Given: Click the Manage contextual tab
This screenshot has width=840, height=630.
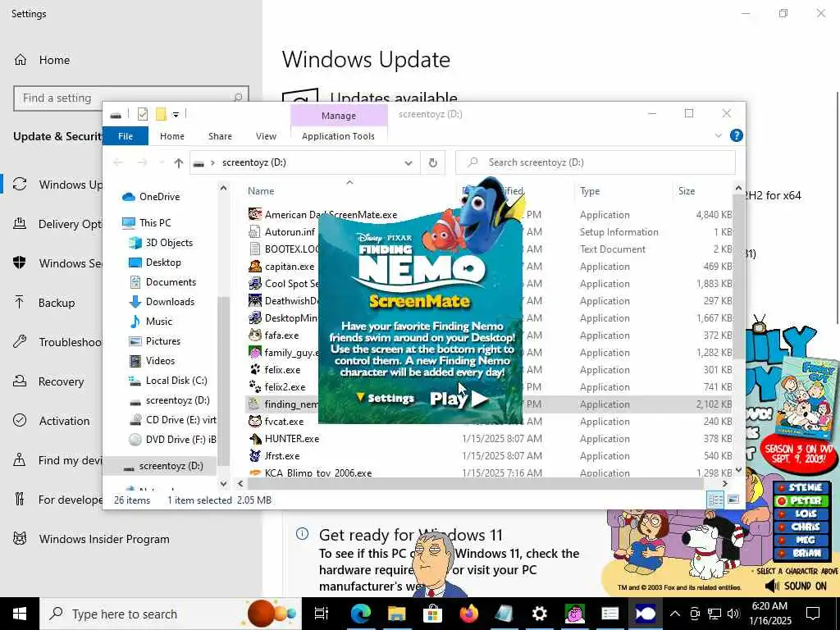Looking at the screenshot, I should [339, 115].
